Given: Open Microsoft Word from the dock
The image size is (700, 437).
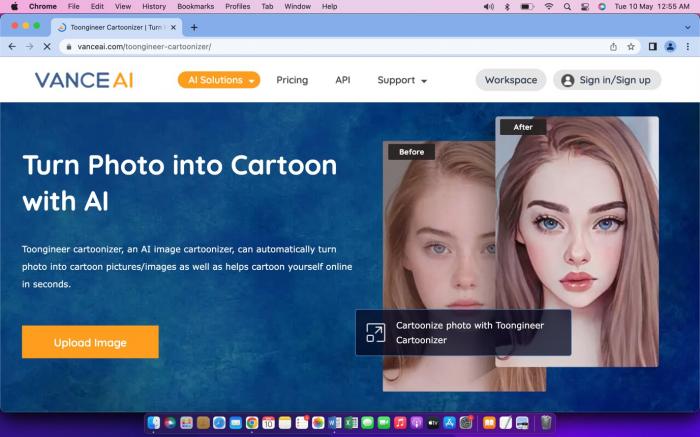Looking at the screenshot, I should click(x=334, y=423).
